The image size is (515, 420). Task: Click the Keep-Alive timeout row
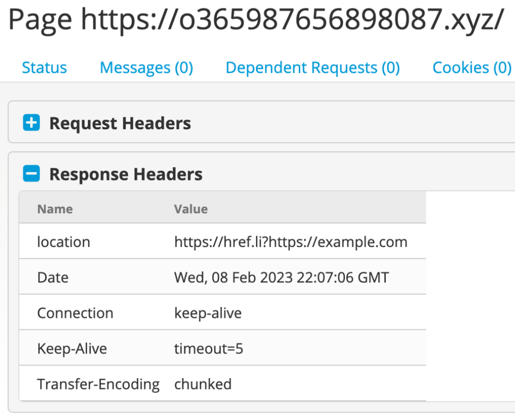point(221,348)
